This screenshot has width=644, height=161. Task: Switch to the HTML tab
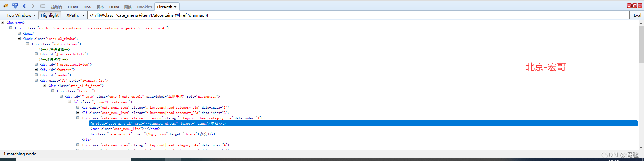pyautogui.click(x=73, y=7)
